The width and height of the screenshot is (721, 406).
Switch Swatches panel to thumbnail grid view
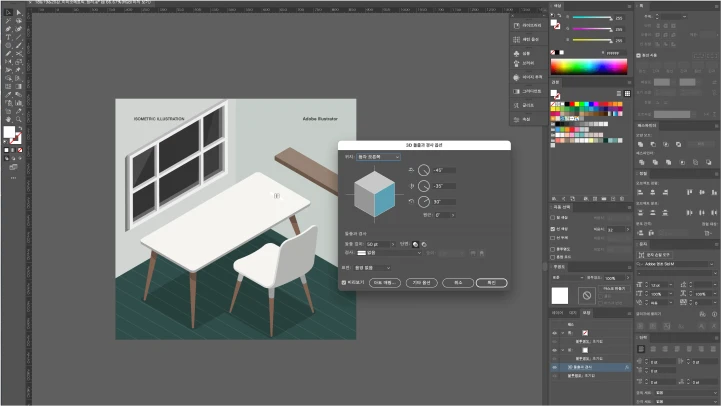pyautogui.click(x=627, y=93)
